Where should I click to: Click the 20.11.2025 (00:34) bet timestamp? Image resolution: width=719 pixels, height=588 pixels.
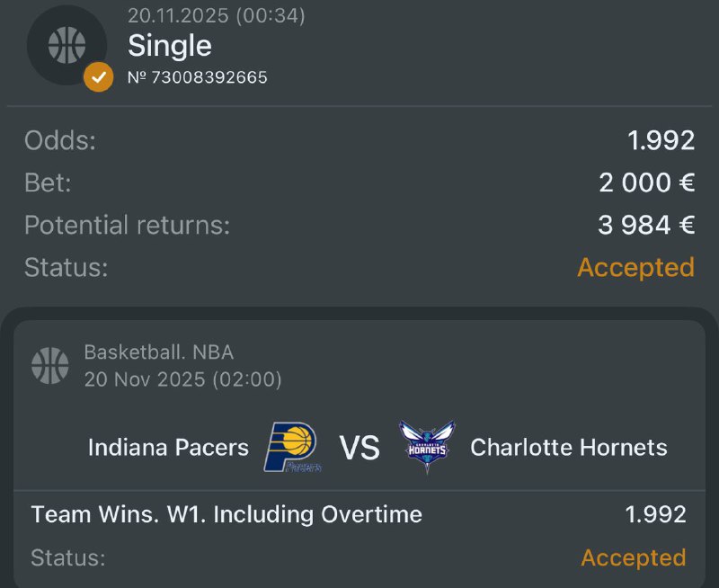coord(217,15)
